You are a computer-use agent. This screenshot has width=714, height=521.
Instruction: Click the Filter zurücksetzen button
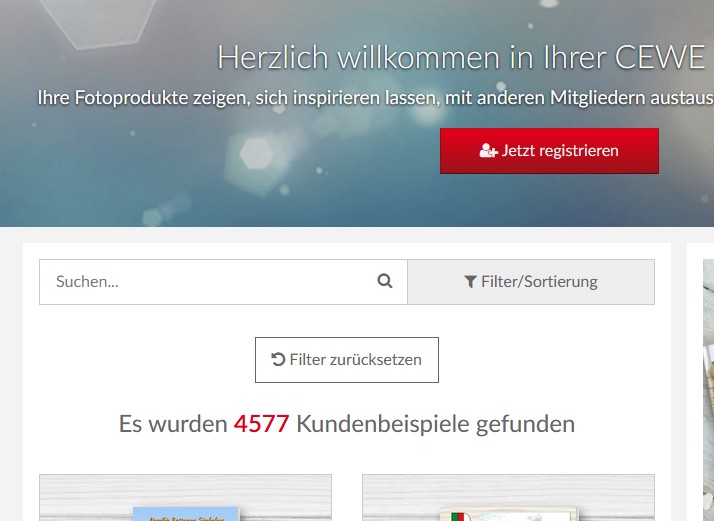pyautogui.click(x=347, y=360)
